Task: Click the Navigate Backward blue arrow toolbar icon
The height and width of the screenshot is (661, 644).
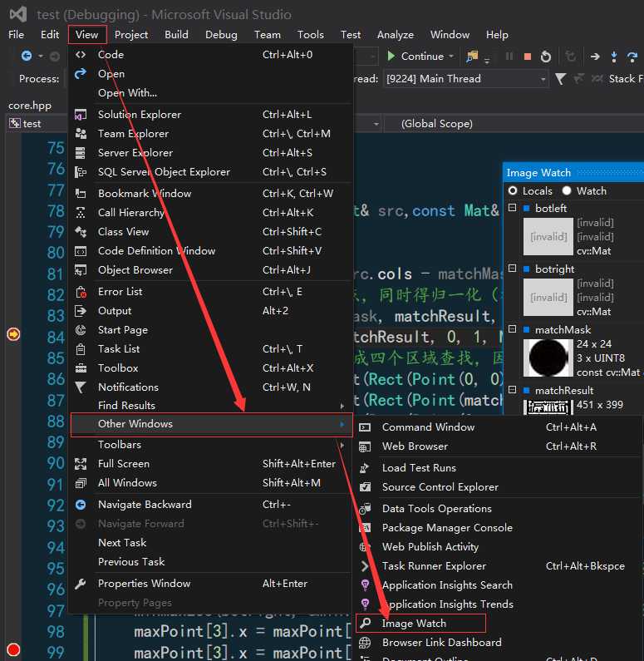Action: [x=27, y=56]
